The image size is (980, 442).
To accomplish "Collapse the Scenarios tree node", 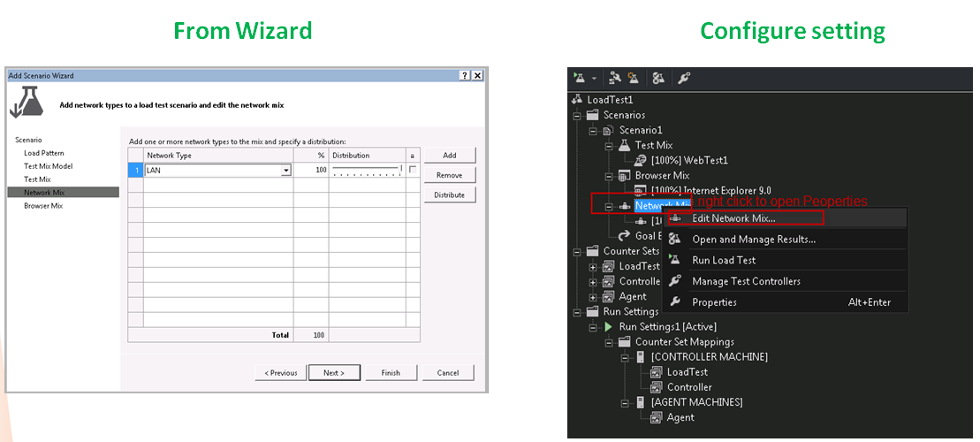I will coord(578,115).
